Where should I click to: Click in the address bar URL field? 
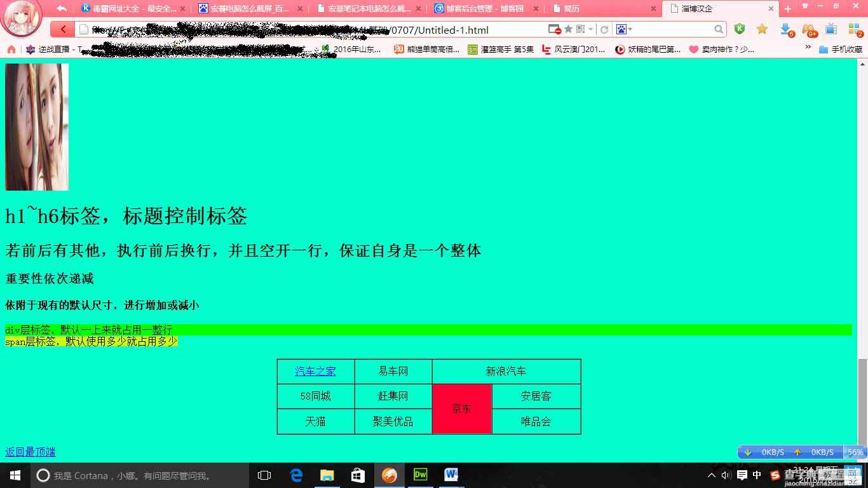[x=311, y=30]
